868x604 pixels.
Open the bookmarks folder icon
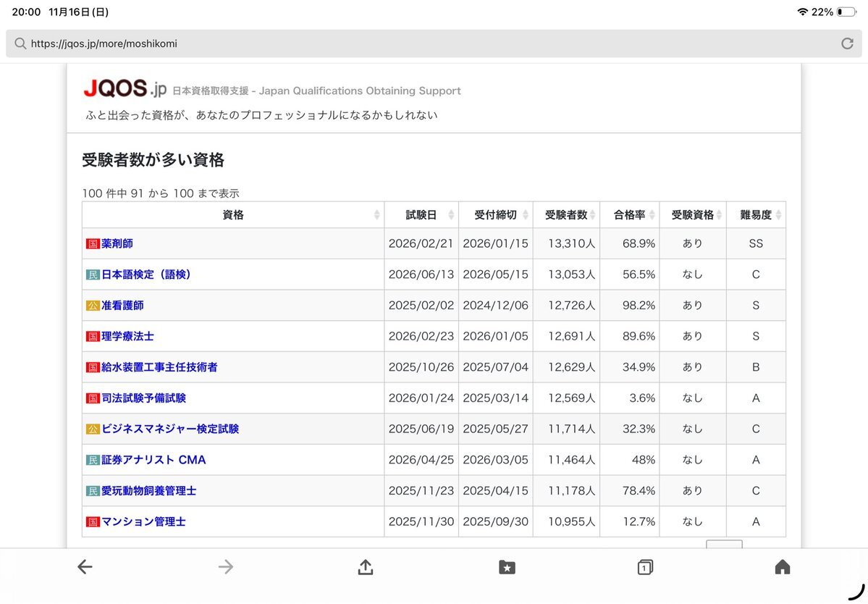pos(507,568)
